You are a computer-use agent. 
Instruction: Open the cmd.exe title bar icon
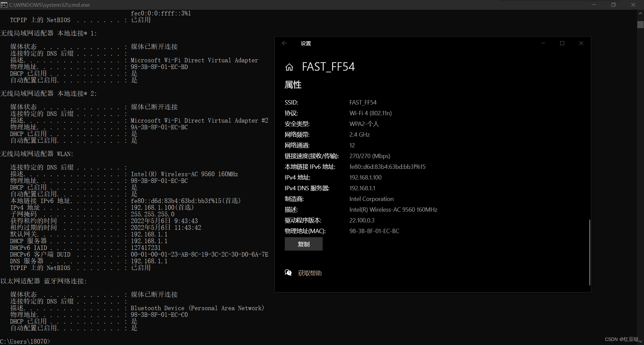point(4,5)
